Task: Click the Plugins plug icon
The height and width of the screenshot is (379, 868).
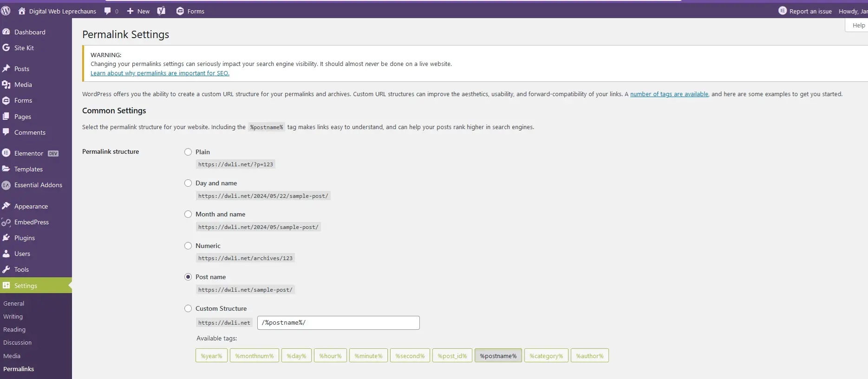Action: tap(6, 237)
